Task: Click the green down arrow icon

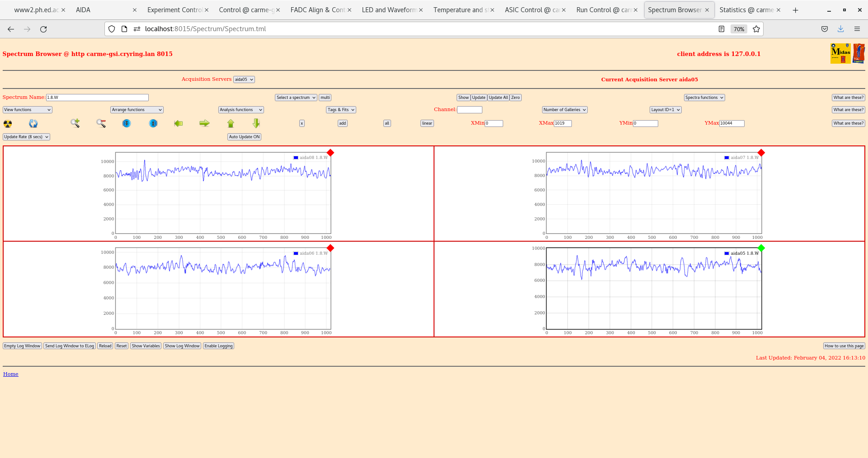Action: [x=256, y=123]
